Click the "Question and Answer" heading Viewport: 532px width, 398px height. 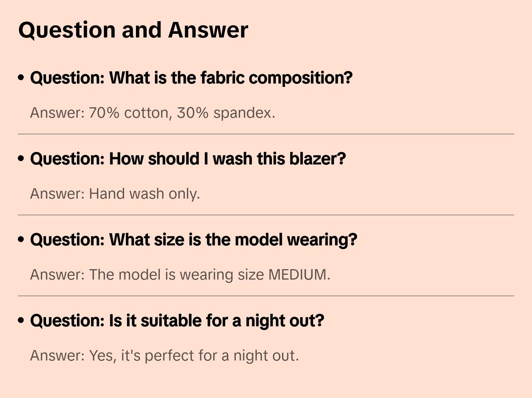133,30
